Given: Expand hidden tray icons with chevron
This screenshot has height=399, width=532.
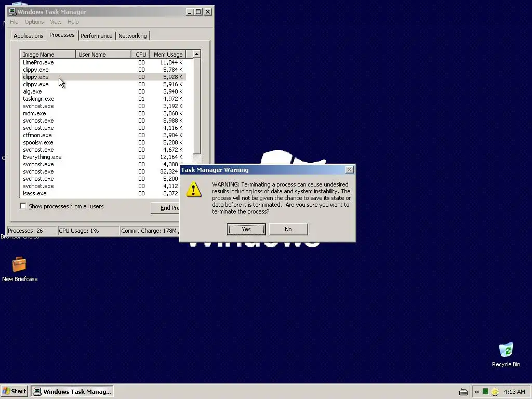Looking at the screenshot, I should [477, 392].
